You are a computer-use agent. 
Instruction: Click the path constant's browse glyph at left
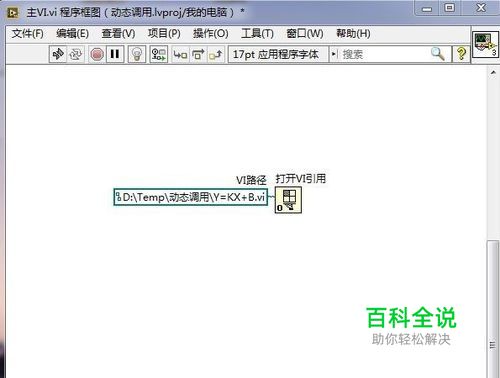118,197
